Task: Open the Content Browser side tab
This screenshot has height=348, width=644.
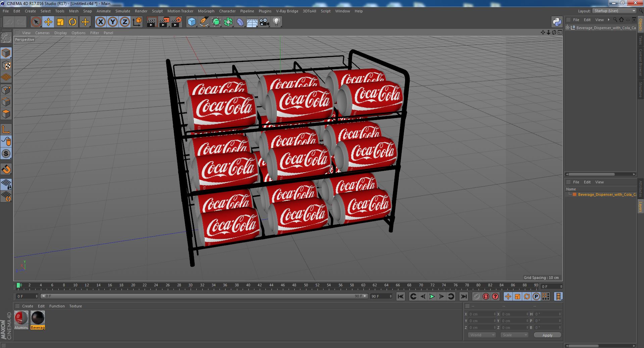Action: [x=640, y=62]
